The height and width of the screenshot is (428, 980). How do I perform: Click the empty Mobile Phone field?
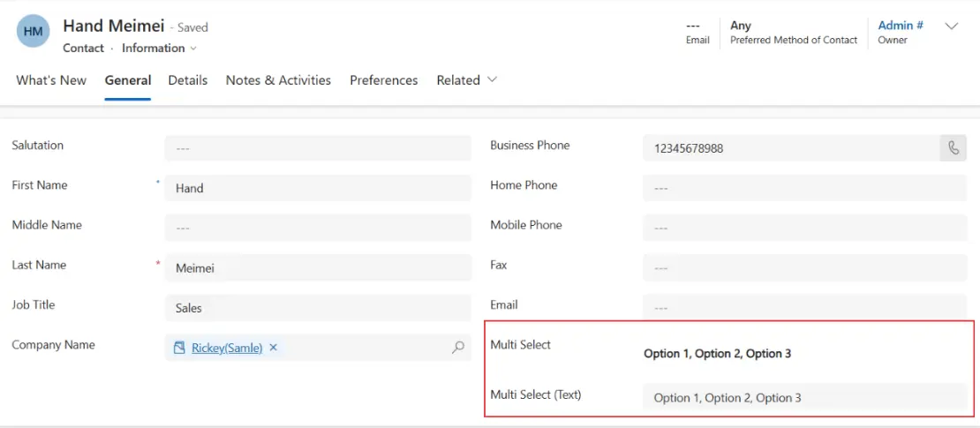tap(805, 228)
